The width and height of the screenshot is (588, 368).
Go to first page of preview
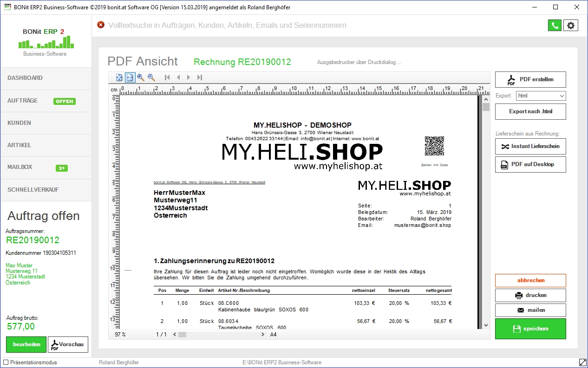click(x=167, y=77)
